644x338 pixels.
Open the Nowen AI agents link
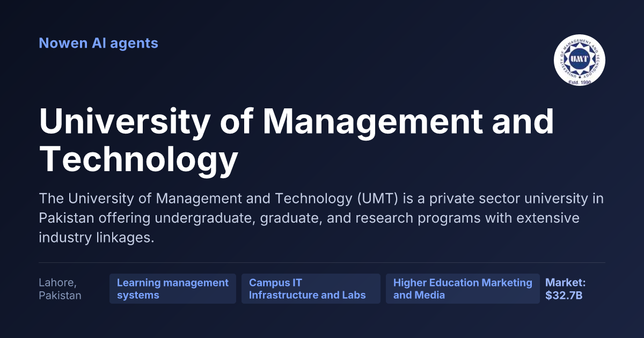coord(98,43)
